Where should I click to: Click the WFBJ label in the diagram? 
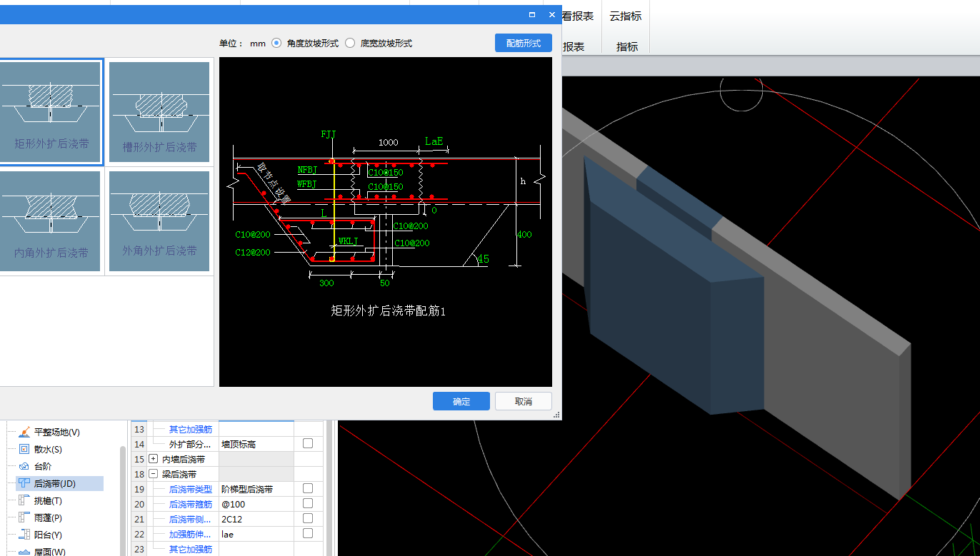coord(307,184)
